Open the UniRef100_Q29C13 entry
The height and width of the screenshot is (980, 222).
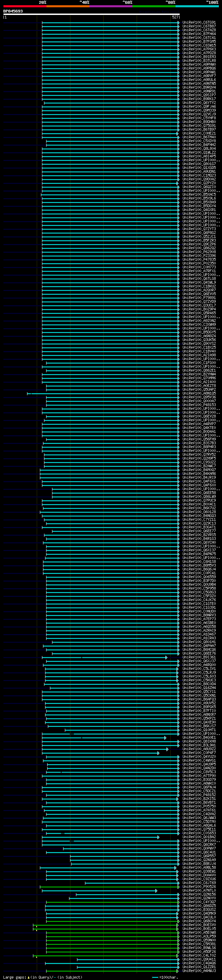coord(199,524)
